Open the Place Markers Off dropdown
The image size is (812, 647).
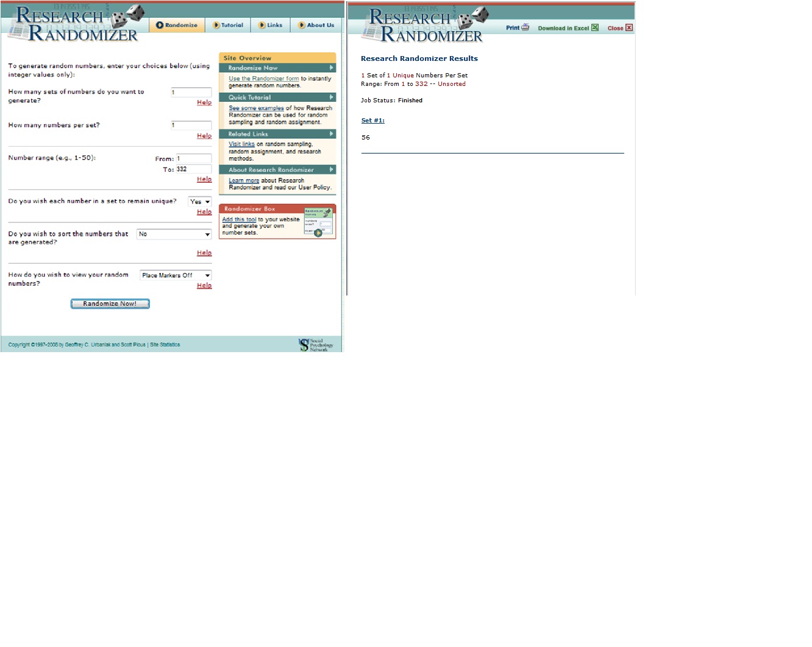(176, 275)
